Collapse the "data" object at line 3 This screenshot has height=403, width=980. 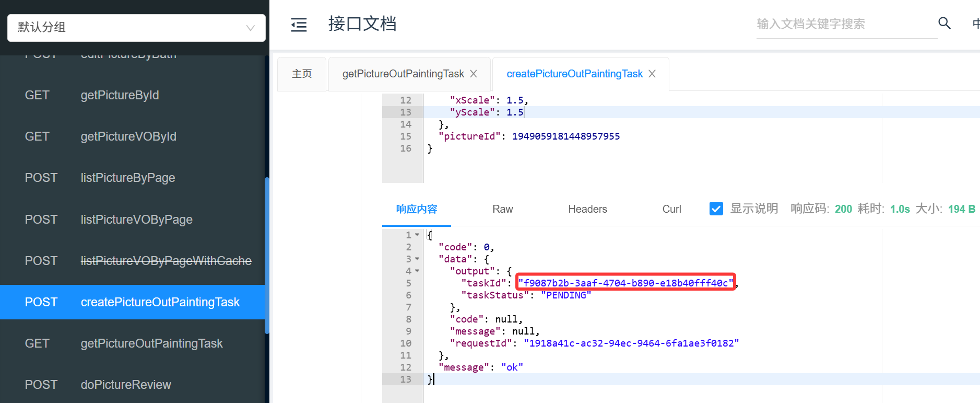tap(417, 259)
